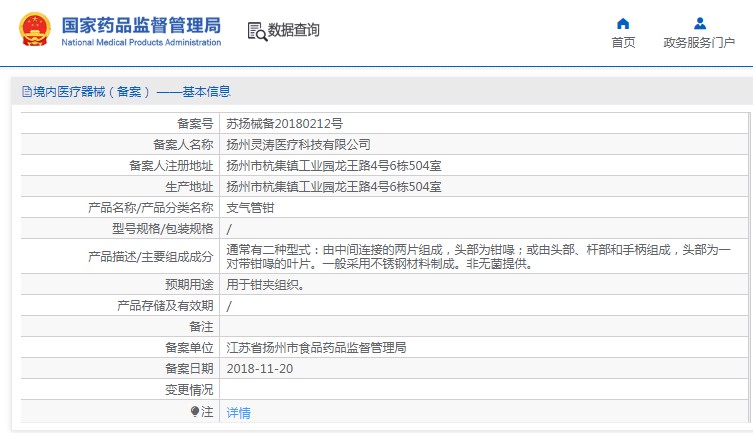The image size is (753, 433).
Task: Click the 备注 label
Action: (x=201, y=326)
